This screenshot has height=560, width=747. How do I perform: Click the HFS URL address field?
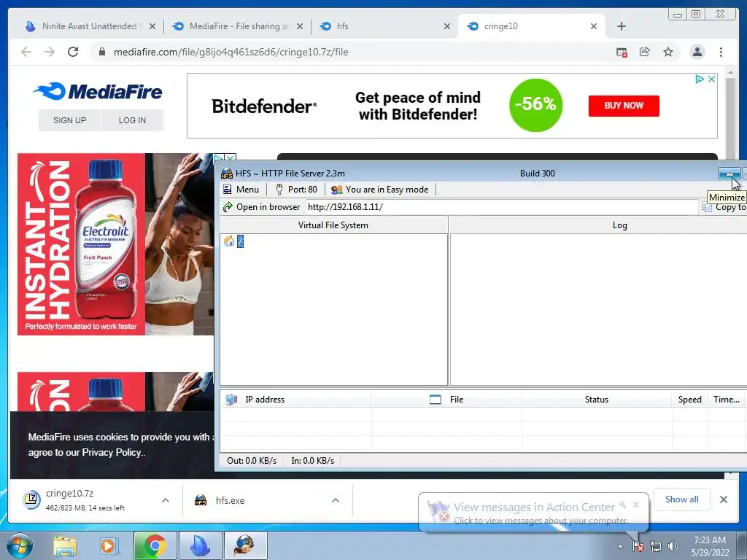click(x=501, y=207)
